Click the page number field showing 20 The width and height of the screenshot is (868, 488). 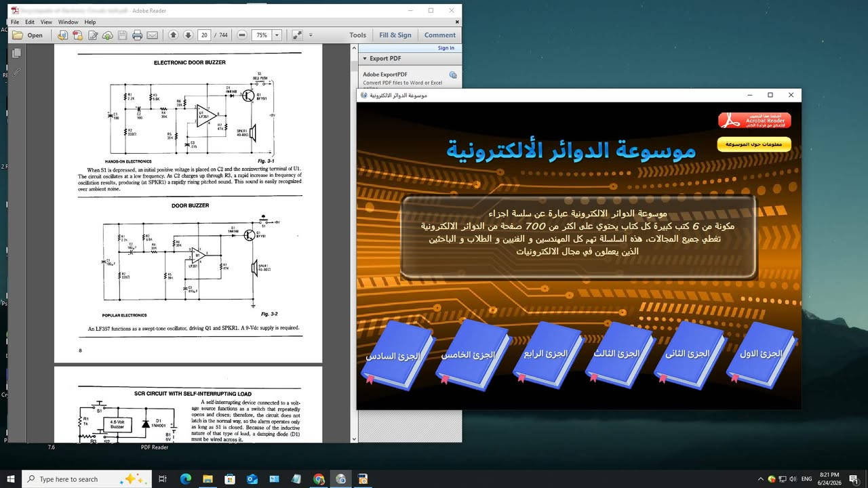(204, 35)
